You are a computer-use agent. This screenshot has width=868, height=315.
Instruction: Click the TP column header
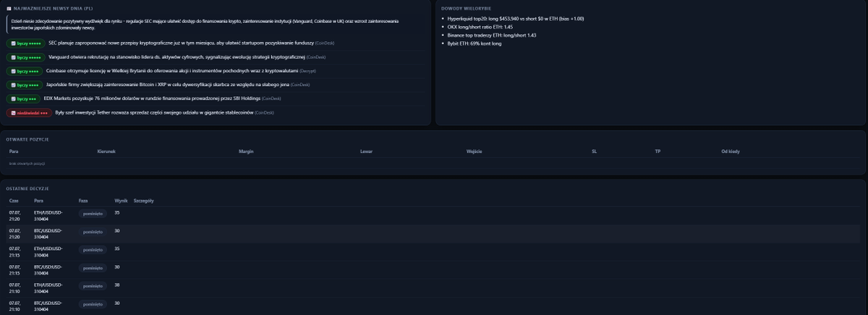658,152
